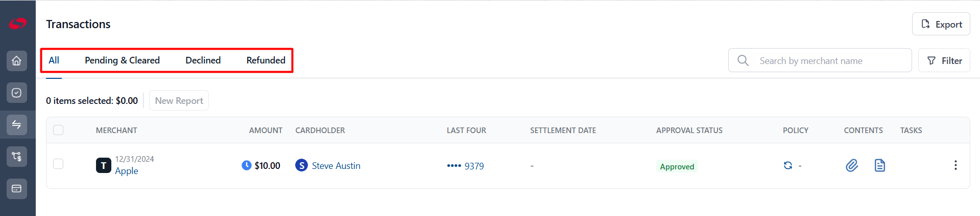Click the Export button
The image size is (980, 216).
pos(941,24)
